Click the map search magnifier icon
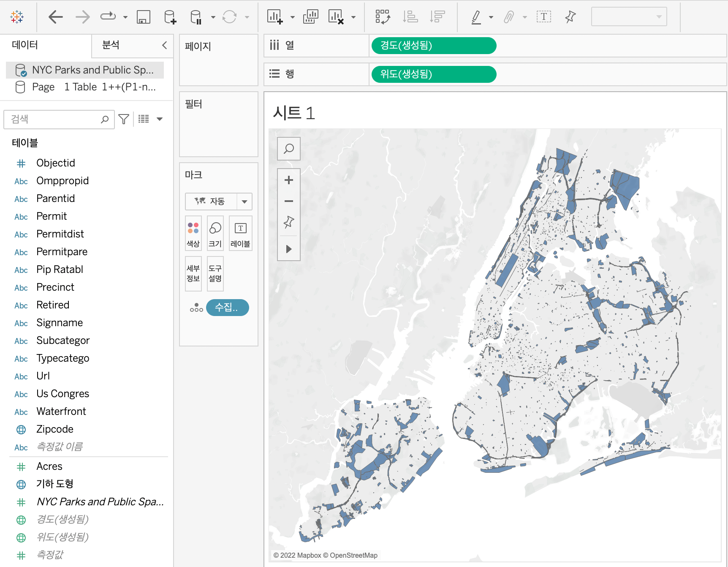The height and width of the screenshot is (567, 728). [x=289, y=149]
